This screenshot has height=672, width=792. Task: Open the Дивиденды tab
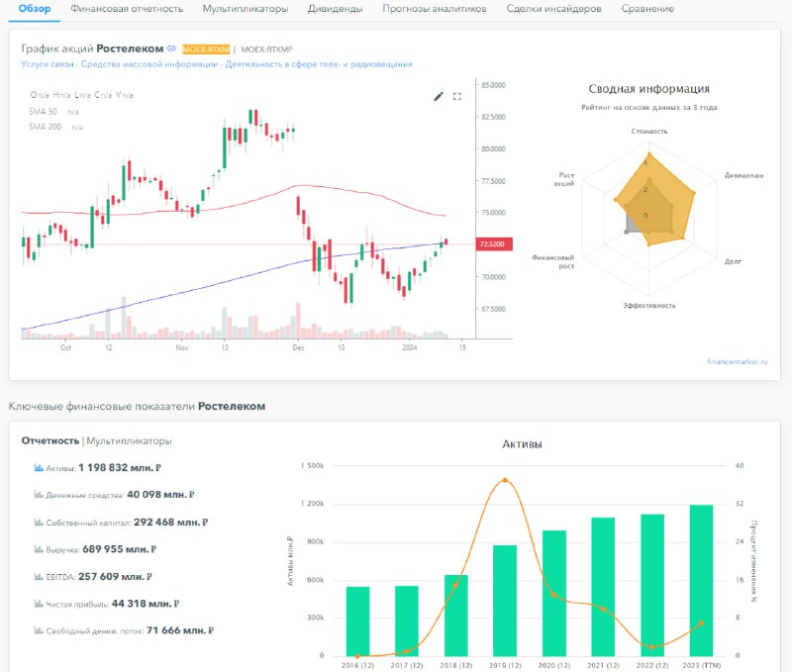(336, 9)
